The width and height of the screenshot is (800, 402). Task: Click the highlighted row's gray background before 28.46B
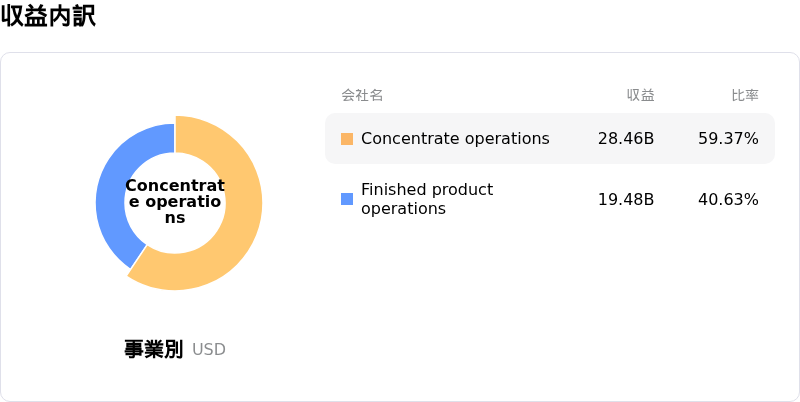pyautogui.click(x=574, y=139)
